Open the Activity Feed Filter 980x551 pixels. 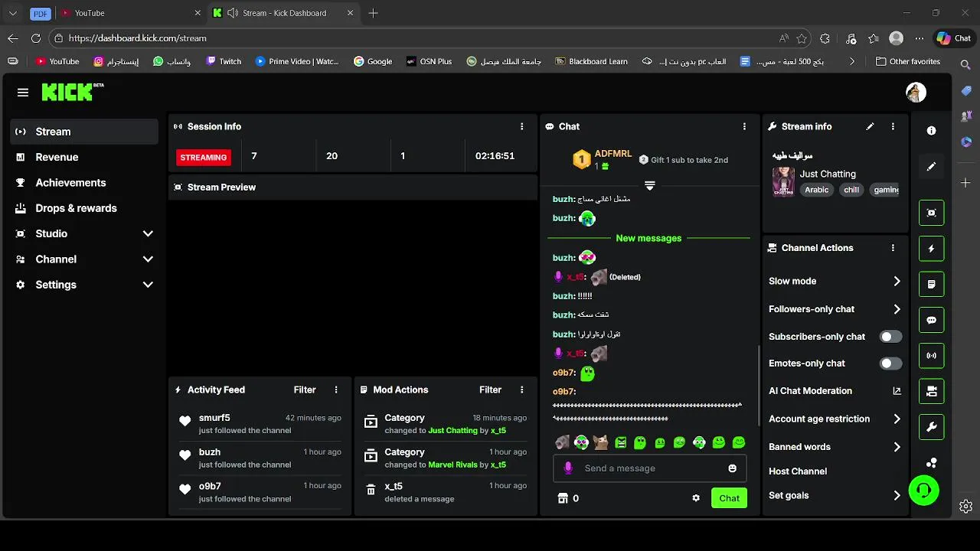(305, 390)
